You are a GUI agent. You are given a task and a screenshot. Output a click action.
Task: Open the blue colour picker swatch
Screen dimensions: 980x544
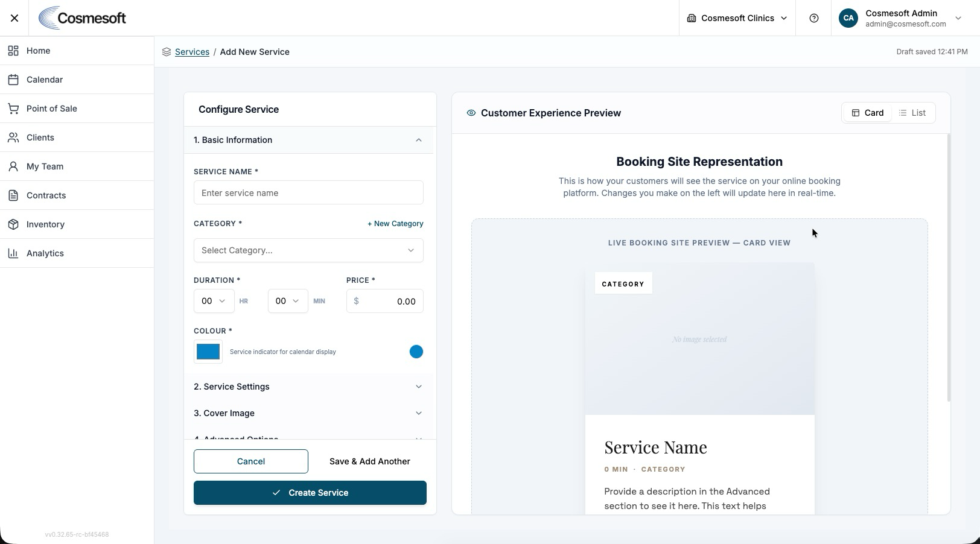208,352
